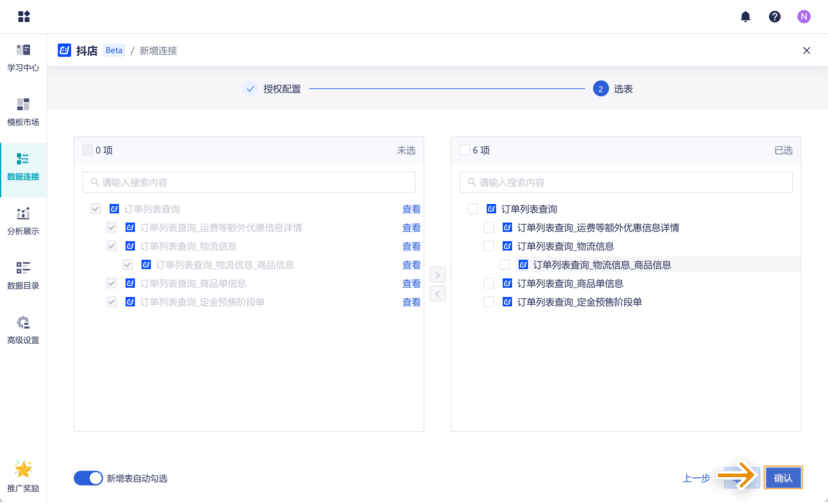This screenshot has height=504, width=828.
Task: Click the app grid logo icon
Action: click(24, 17)
